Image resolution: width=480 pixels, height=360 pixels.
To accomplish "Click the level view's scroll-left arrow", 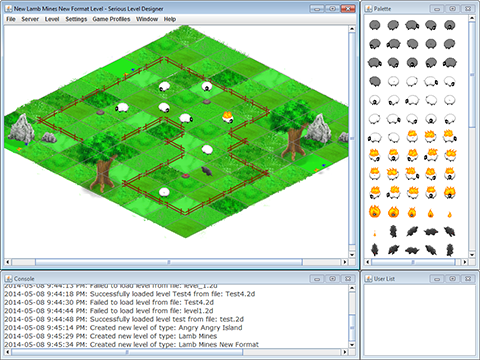I will pyautogui.click(x=7, y=262).
